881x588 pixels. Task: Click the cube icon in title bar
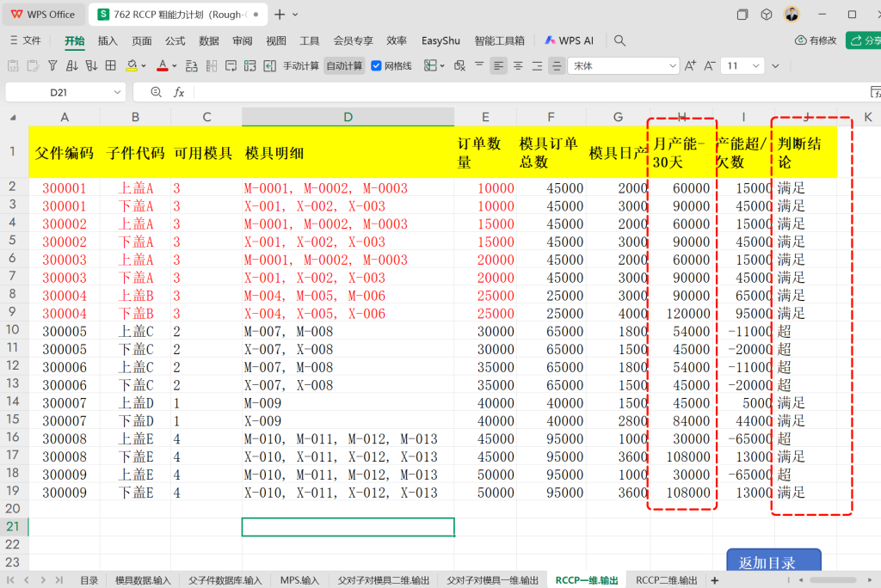(x=767, y=15)
